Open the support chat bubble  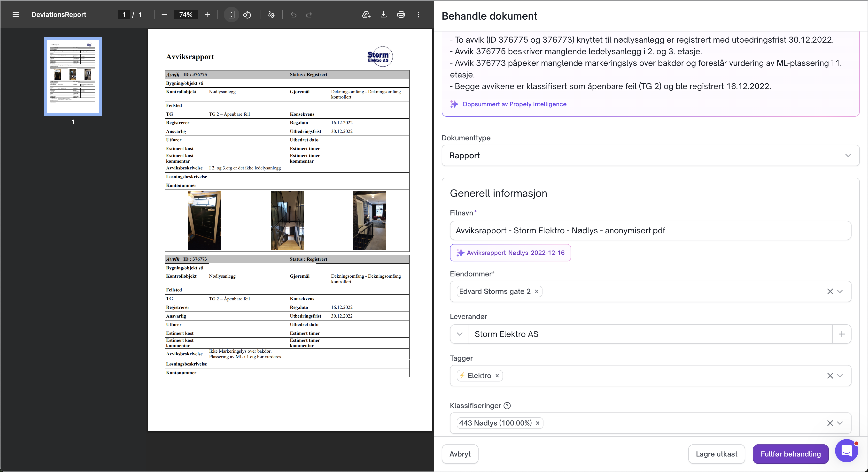pyautogui.click(x=846, y=450)
